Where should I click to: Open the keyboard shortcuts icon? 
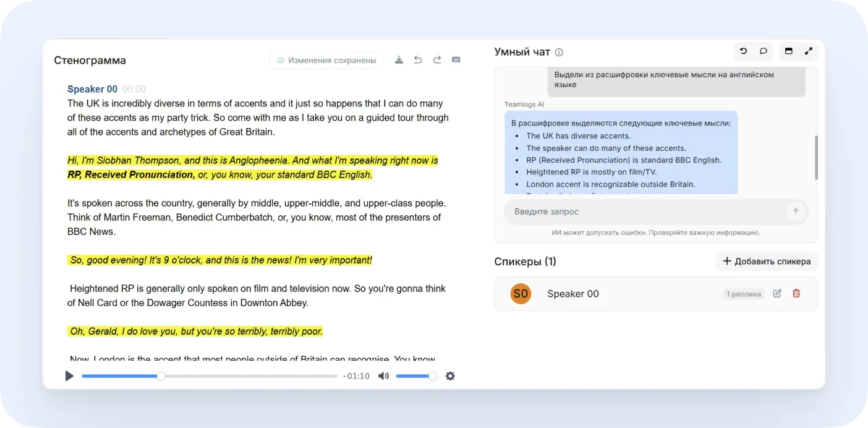pyautogui.click(x=456, y=60)
